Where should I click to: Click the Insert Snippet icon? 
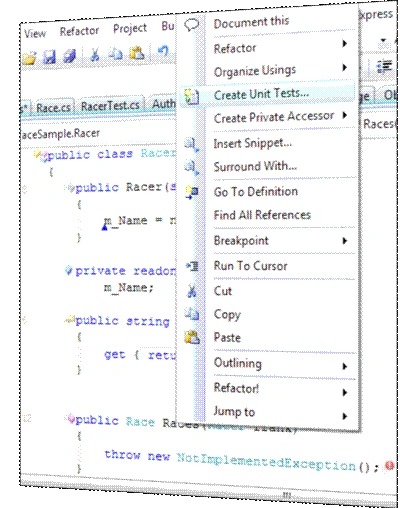pyautogui.click(x=192, y=145)
